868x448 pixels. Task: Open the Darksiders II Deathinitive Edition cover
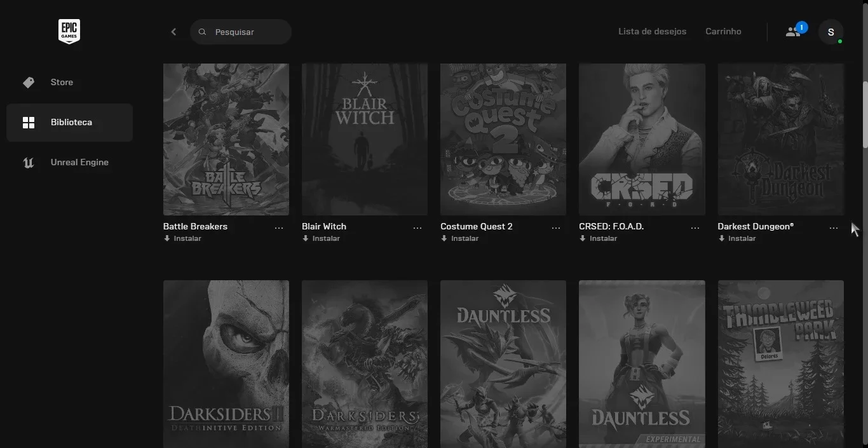click(x=226, y=364)
